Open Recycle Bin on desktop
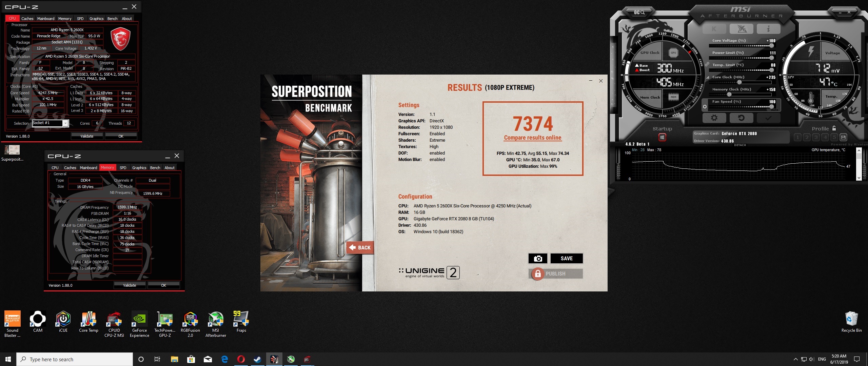Screen dimensions: 868x366 point(851,322)
